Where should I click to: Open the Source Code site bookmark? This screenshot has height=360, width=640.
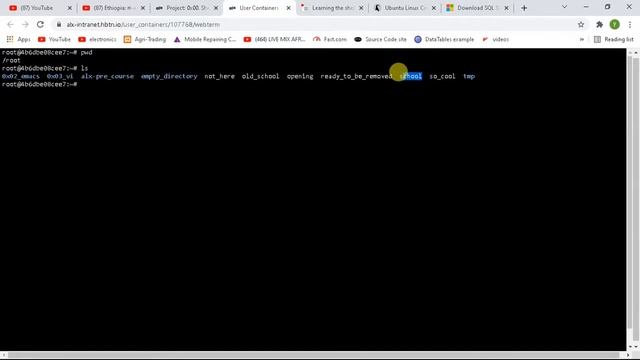click(380, 40)
